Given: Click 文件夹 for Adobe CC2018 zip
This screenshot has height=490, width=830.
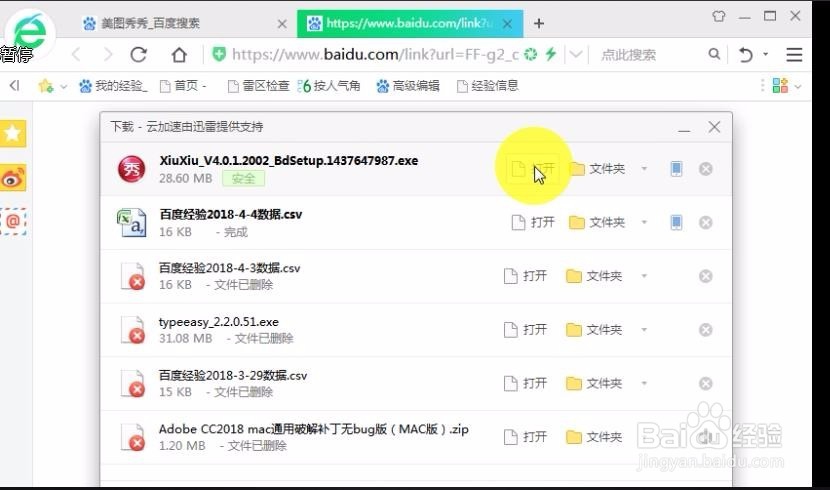Looking at the screenshot, I should click(594, 437).
